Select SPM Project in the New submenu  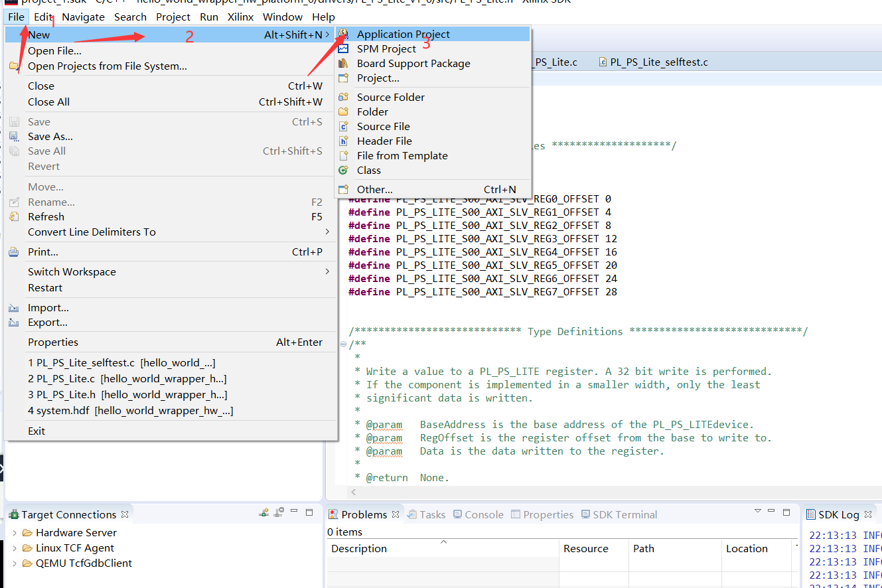433,48
